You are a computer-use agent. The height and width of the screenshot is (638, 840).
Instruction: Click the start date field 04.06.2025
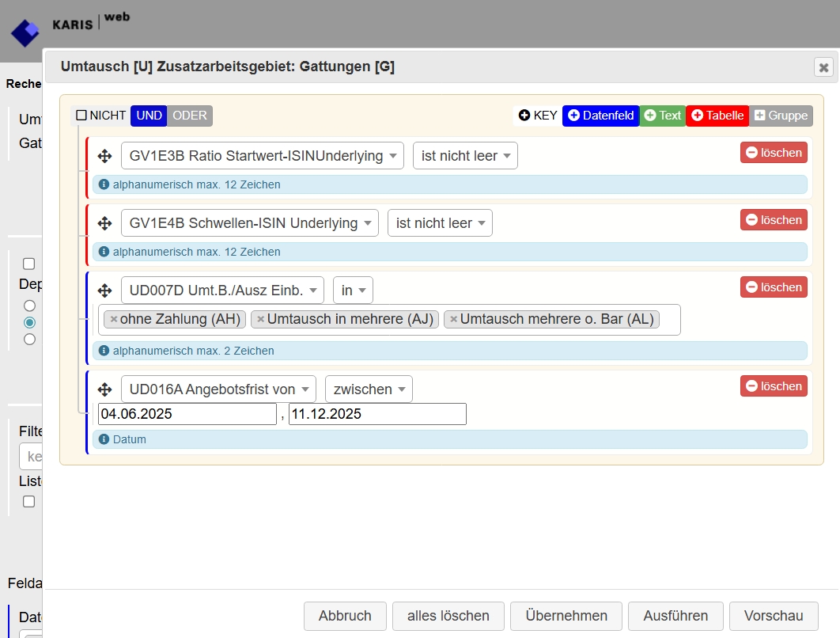[x=187, y=414]
